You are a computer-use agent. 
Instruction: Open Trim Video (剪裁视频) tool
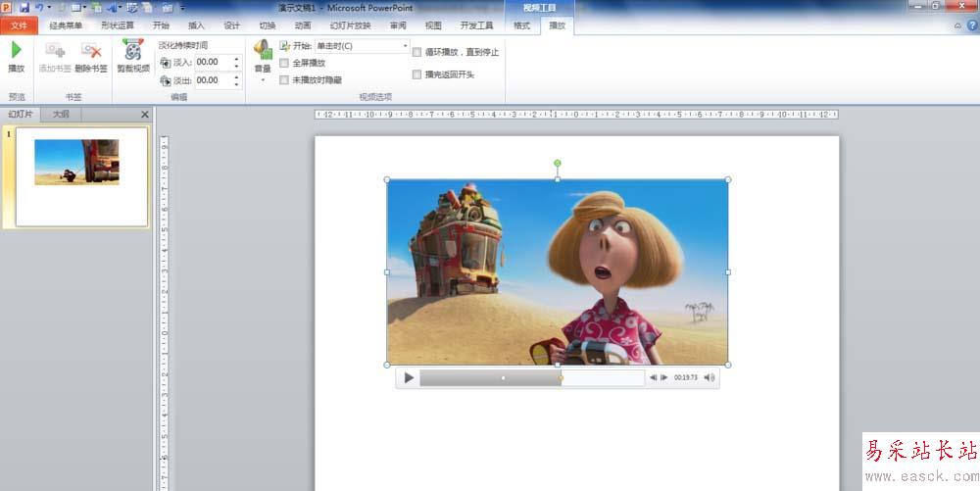tap(133, 57)
